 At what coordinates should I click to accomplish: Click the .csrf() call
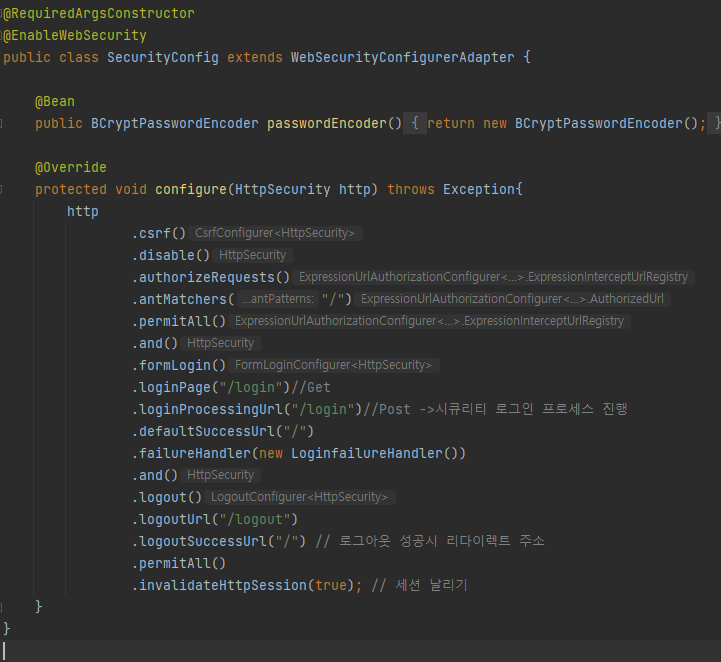click(159, 234)
